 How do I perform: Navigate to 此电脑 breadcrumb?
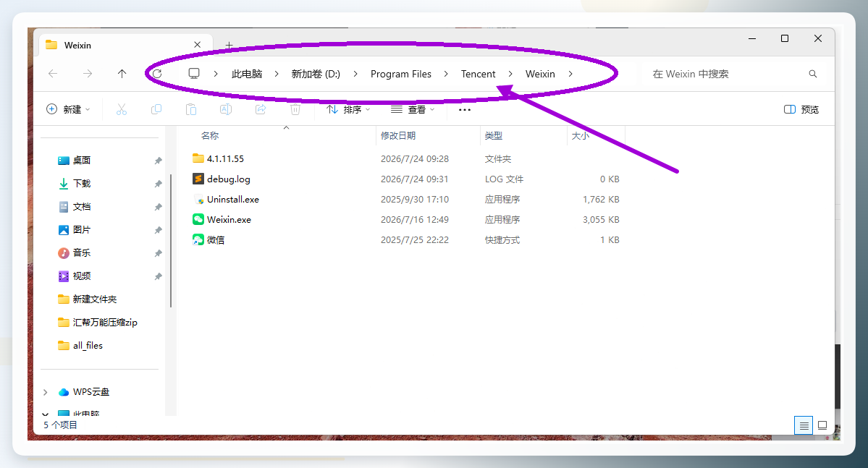tap(247, 74)
